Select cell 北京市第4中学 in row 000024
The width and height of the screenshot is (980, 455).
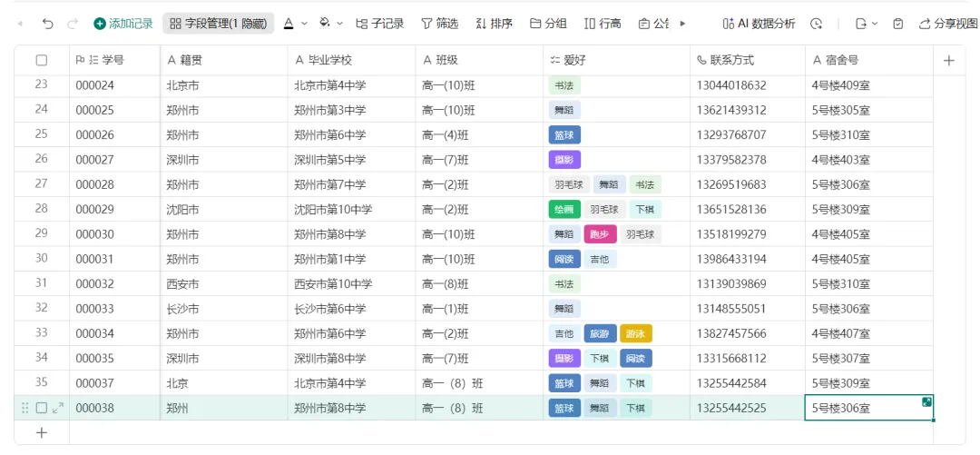pos(351,85)
